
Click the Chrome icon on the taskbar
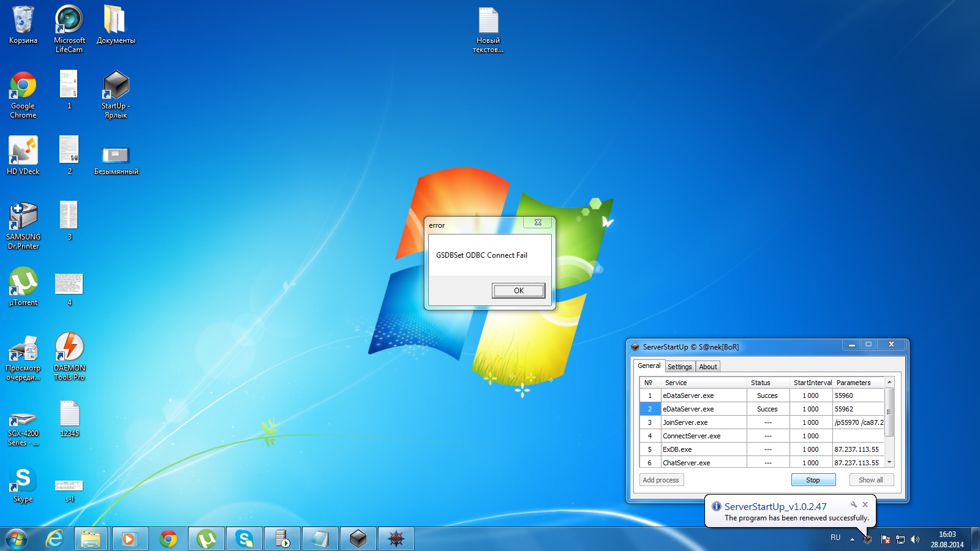click(x=168, y=539)
